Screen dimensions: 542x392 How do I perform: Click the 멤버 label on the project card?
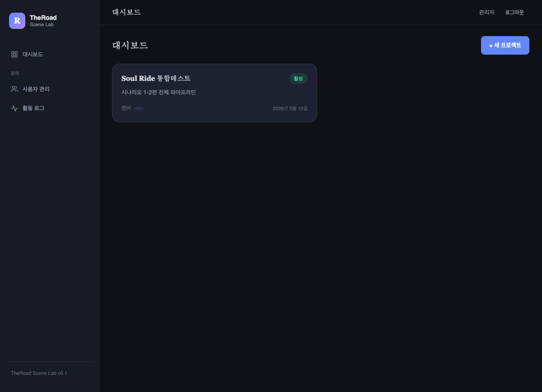(126, 108)
